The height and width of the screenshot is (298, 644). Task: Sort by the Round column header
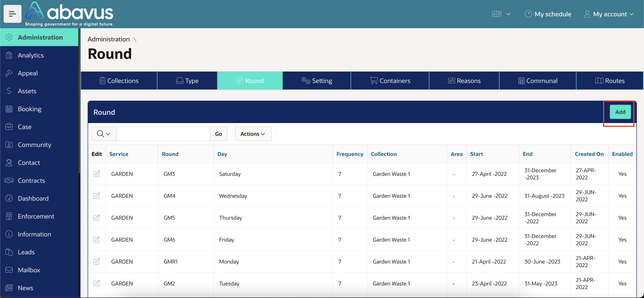point(170,154)
